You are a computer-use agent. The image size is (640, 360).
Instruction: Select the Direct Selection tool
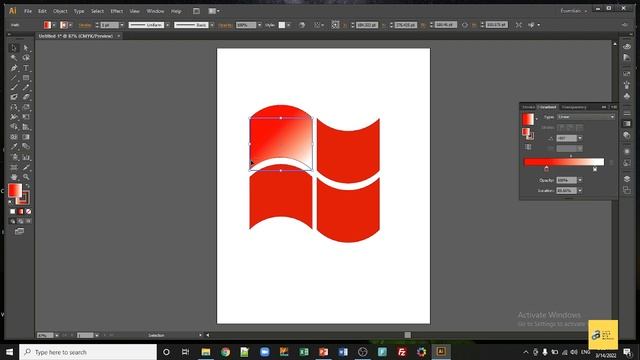pos(26,48)
